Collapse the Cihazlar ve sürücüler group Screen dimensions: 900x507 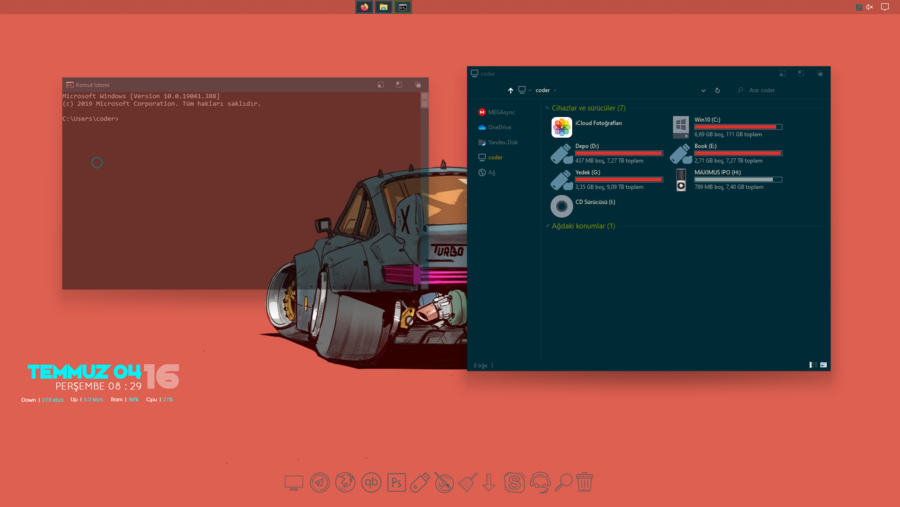pos(548,108)
